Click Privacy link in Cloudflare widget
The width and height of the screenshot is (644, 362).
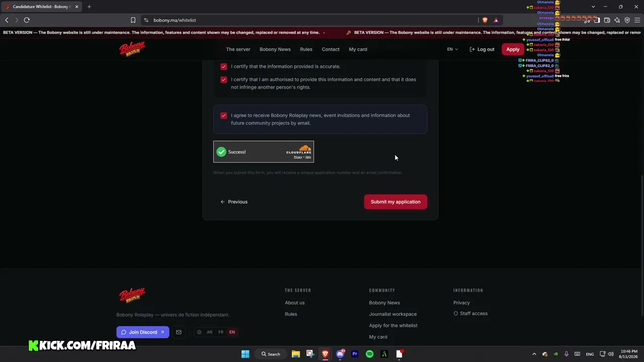click(298, 157)
